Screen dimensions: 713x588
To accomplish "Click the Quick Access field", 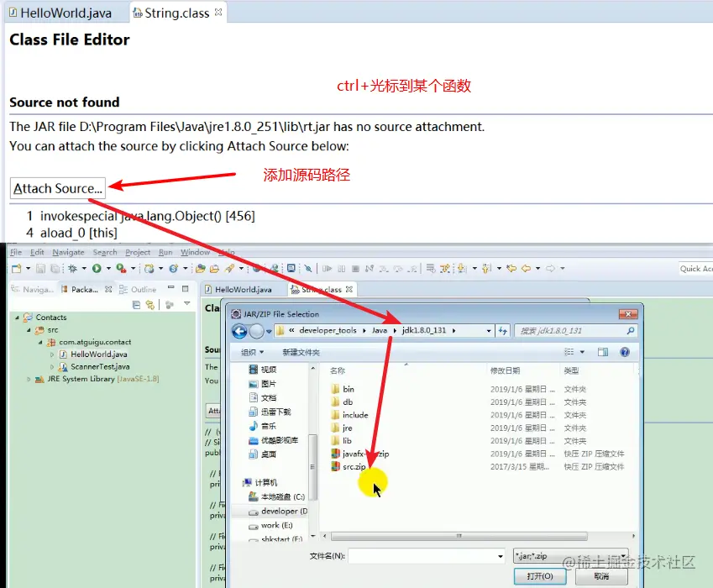I will click(695, 269).
